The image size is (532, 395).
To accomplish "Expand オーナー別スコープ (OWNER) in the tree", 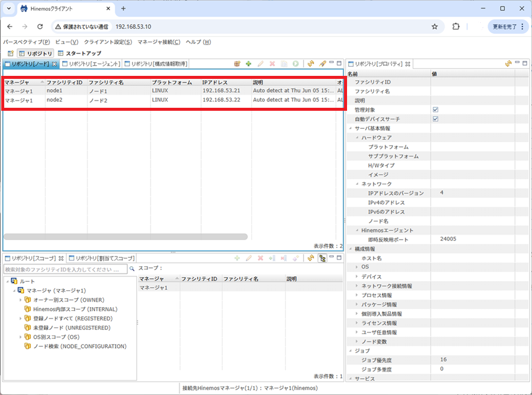I will [20, 300].
